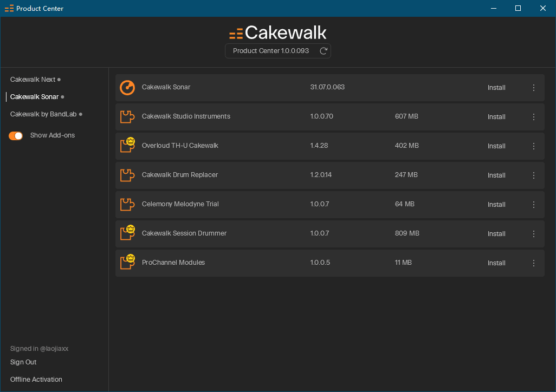Open more options for Cakewalk Sonar
The image size is (556, 392).
[x=534, y=88]
